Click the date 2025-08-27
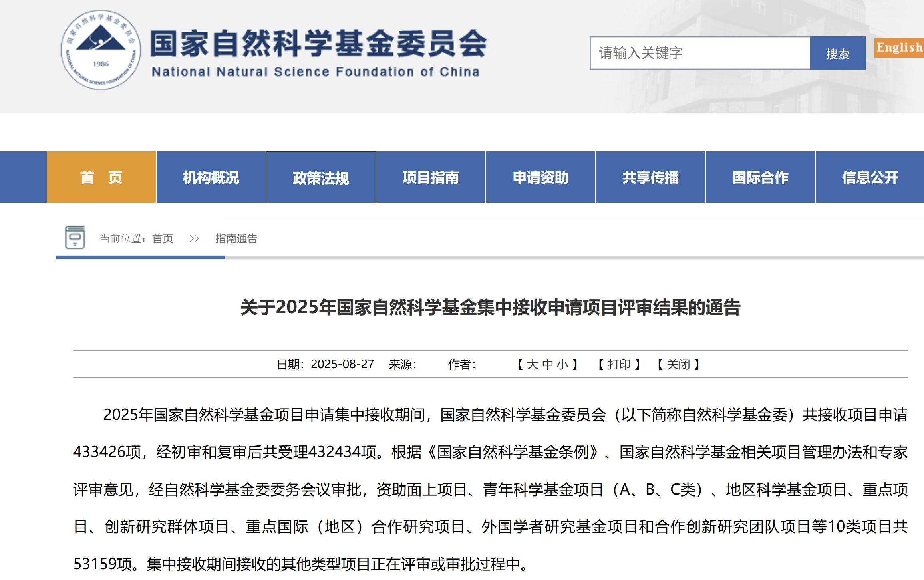Screen dimensions: 924x580 tap(342, 364)
